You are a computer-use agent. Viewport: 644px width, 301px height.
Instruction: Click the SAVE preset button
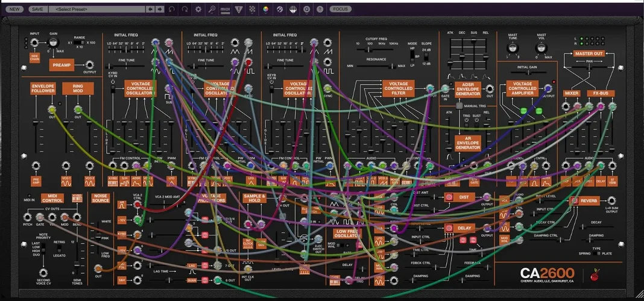37,9
